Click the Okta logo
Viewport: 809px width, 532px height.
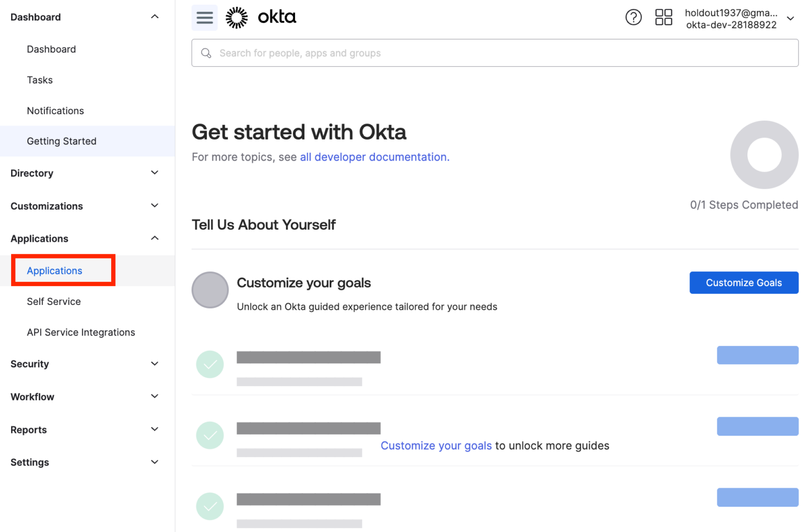pos(261,17)
